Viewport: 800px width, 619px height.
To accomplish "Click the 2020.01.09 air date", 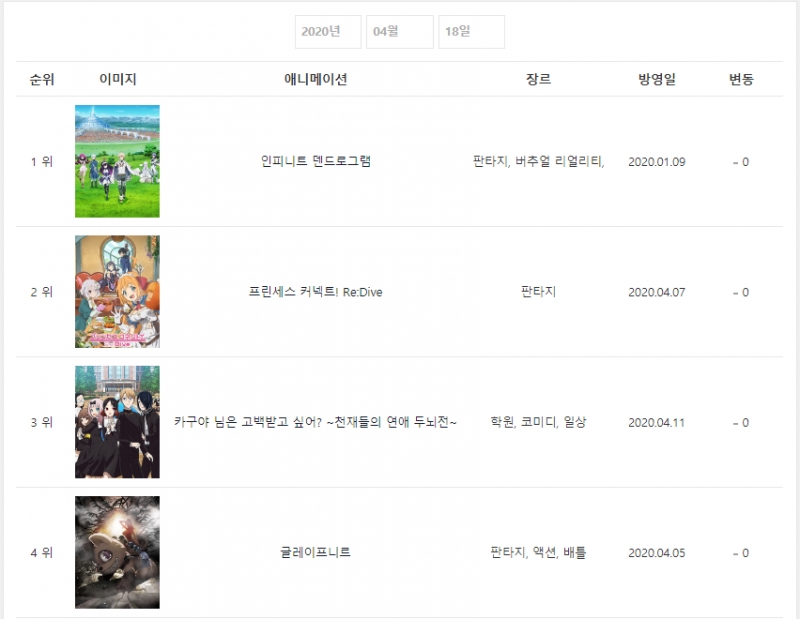I will click(657, 162).
